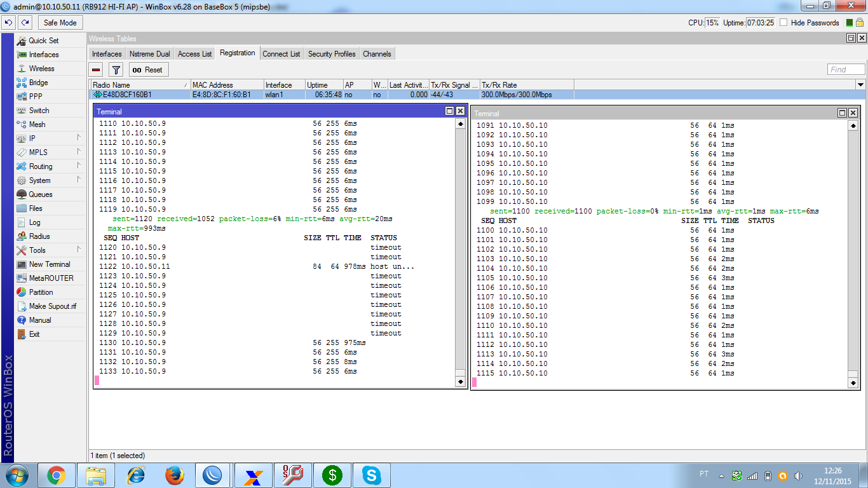The height and width of the screenshot is (488, 868).
Task: Click the volume tray icon
Action: point(799,475)
